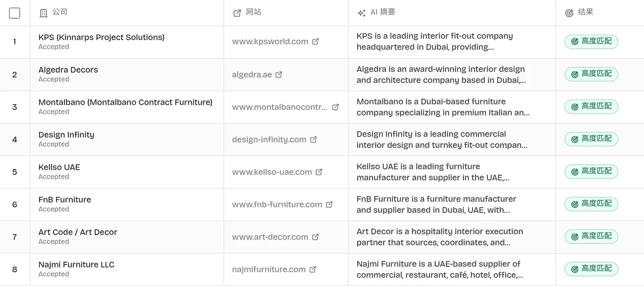Click the 高度匹配 badge in the KPS row
Image resolution: width=644 pixels, height=286 pixels.
click(591, 42)
